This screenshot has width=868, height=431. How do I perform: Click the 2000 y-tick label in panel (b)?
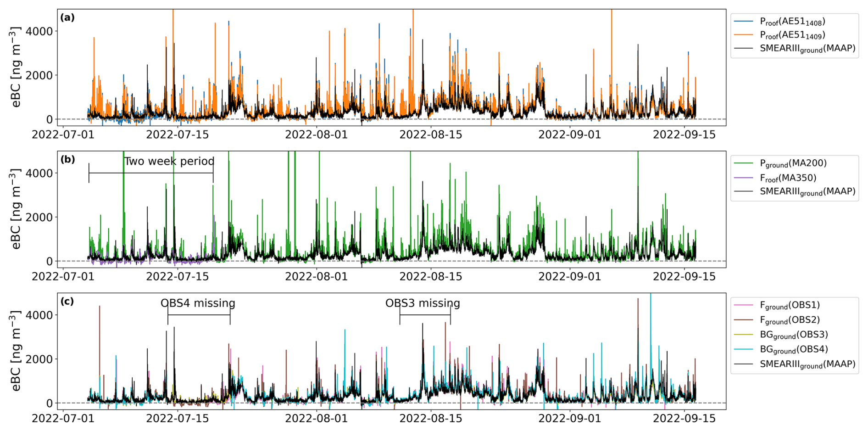(x=40, y=217)
